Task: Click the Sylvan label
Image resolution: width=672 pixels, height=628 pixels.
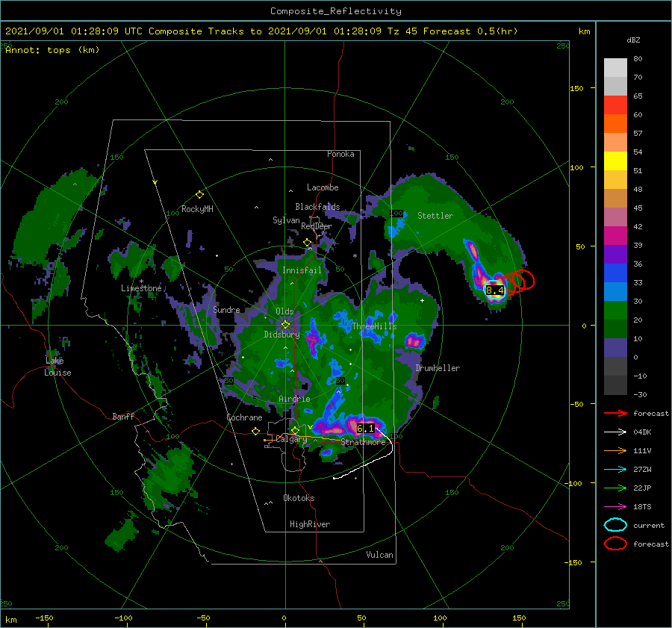Action: tap(286, 220)
